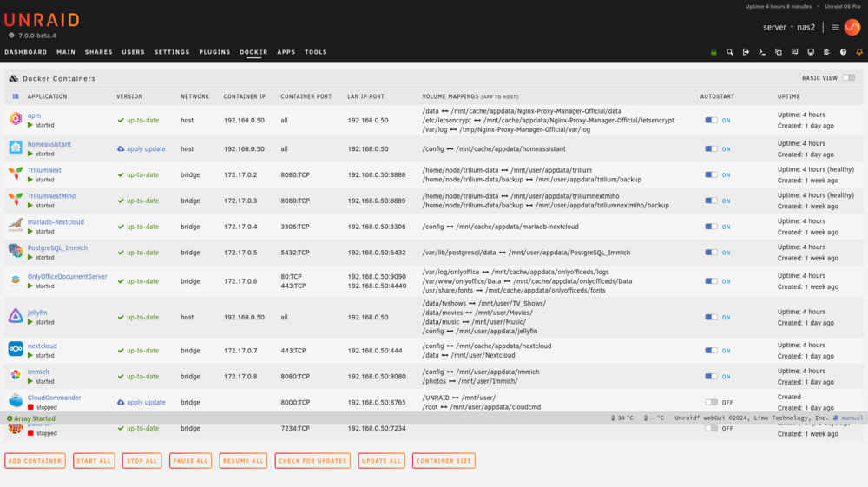This screenshot has height=487, width=868.
Task: Click the Update All button
Action: click(x=381, y=460)
